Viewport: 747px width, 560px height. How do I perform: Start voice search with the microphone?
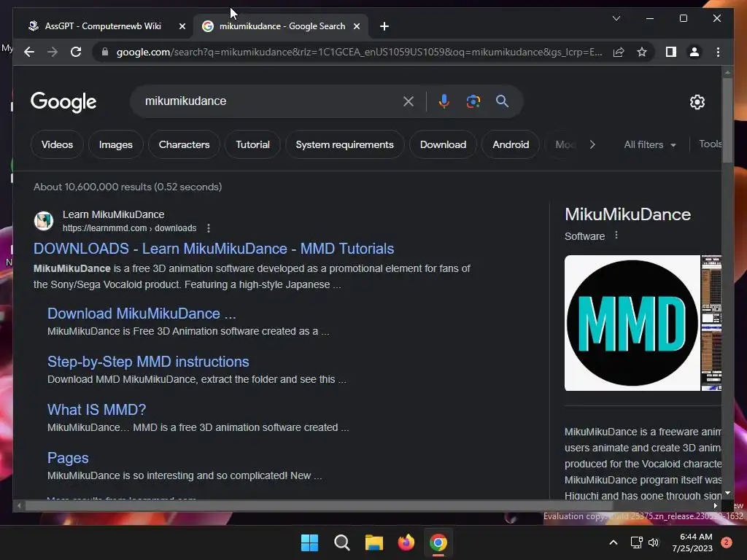click(444, 101)
